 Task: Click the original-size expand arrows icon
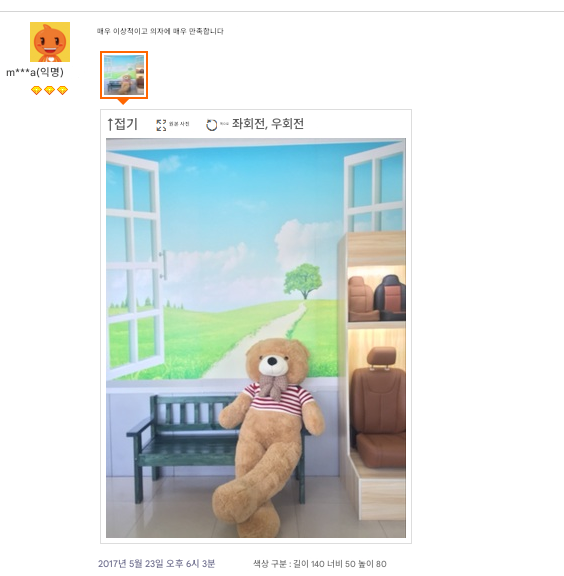tap(161, 125)
